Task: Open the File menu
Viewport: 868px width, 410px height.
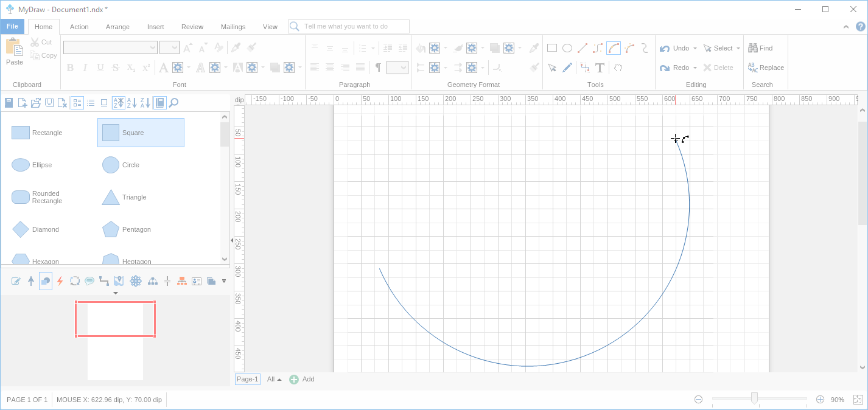Action: coord(12,26)
